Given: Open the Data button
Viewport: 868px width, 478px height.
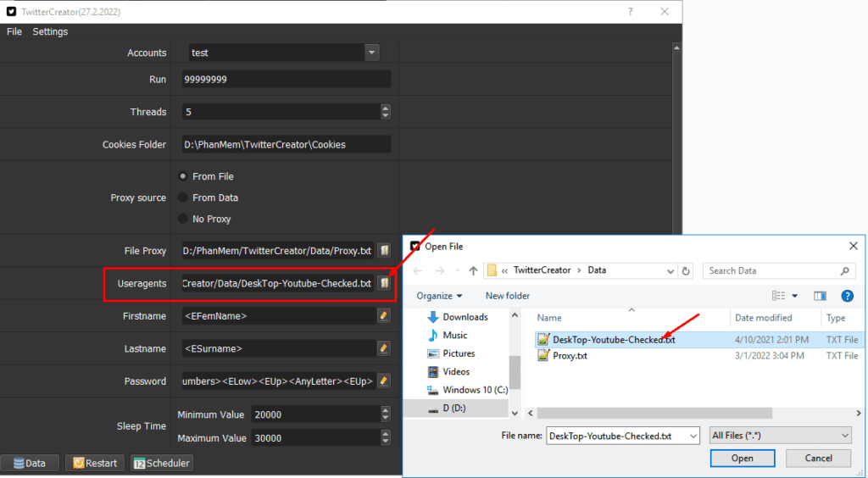Looking at the screenshot, I should [x=30, y=463].
